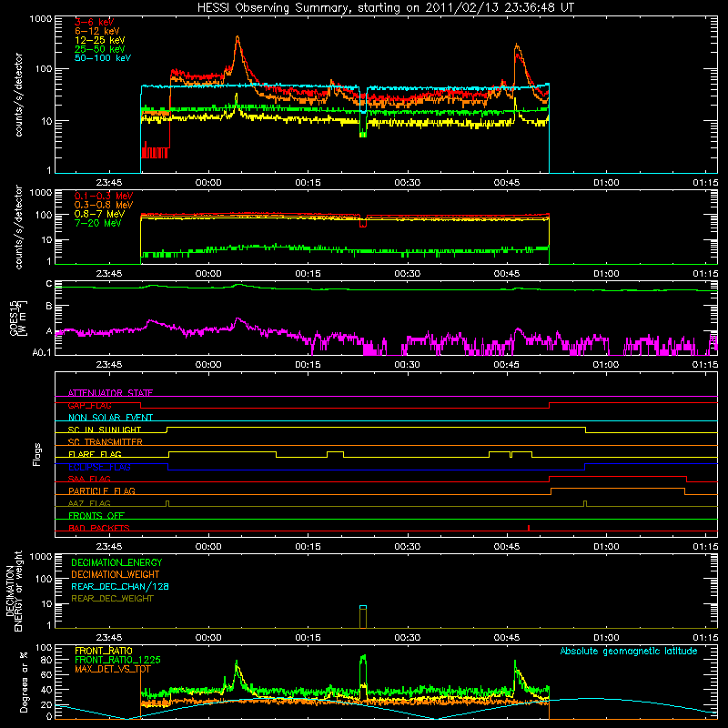
Task: Pick the PARTICLE_FLAG label
Action: tap(102, 490)
